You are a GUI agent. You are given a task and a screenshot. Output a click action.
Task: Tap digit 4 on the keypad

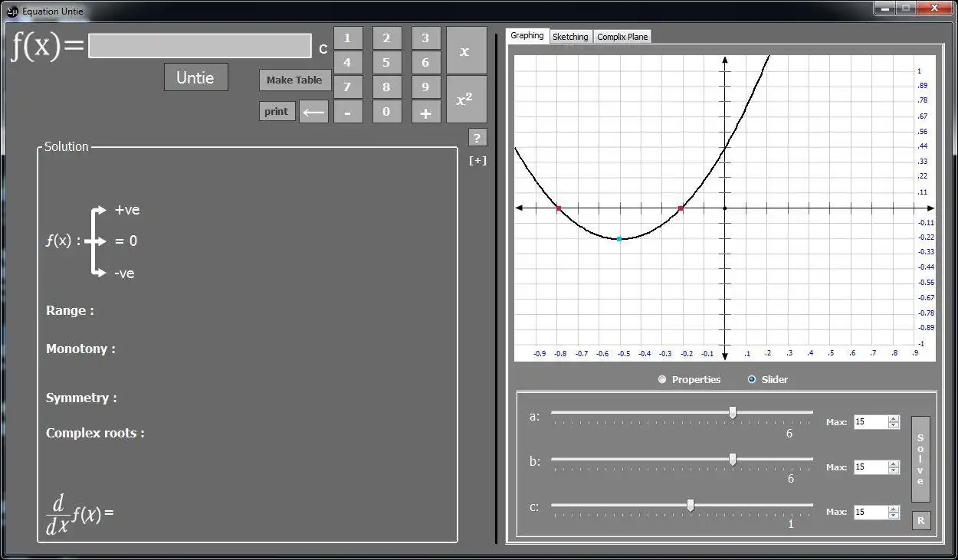tap(348, 63)
